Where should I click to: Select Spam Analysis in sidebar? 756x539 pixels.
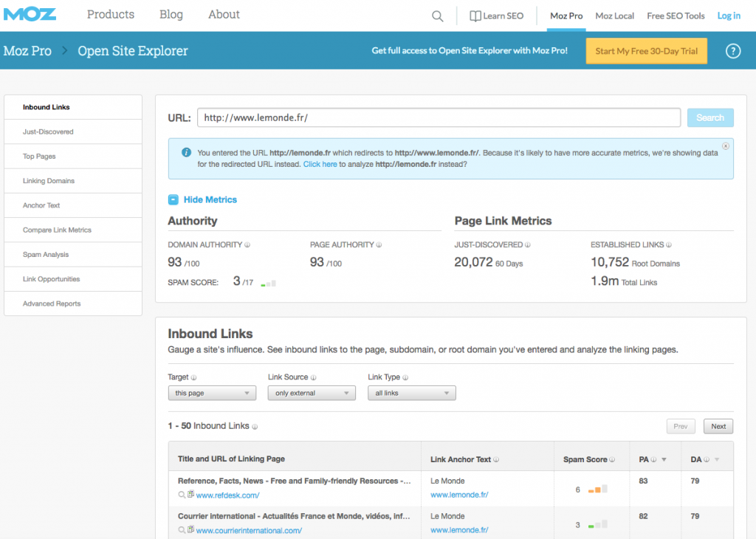73,255
